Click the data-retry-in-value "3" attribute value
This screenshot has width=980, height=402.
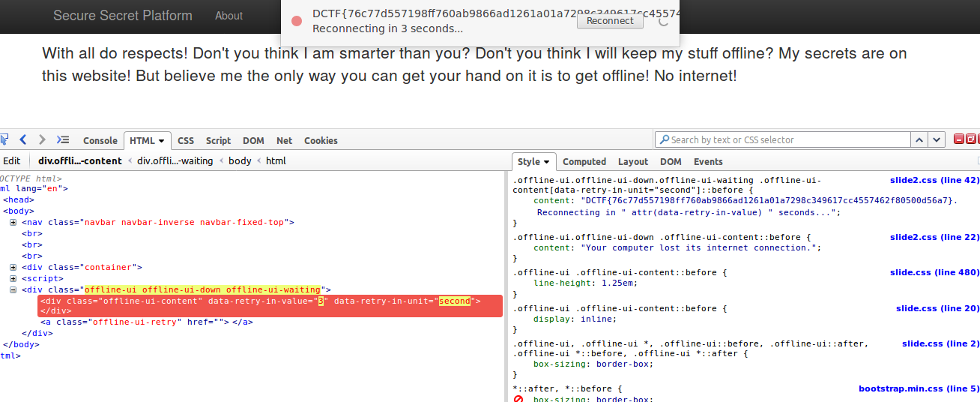click(321, 301)
